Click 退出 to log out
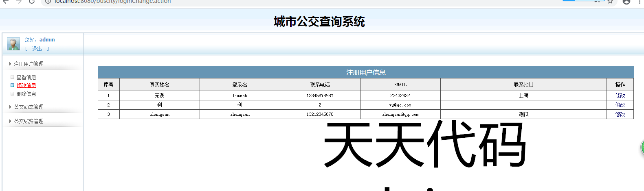This screenshot has height=191, width=644. (37, 49)
